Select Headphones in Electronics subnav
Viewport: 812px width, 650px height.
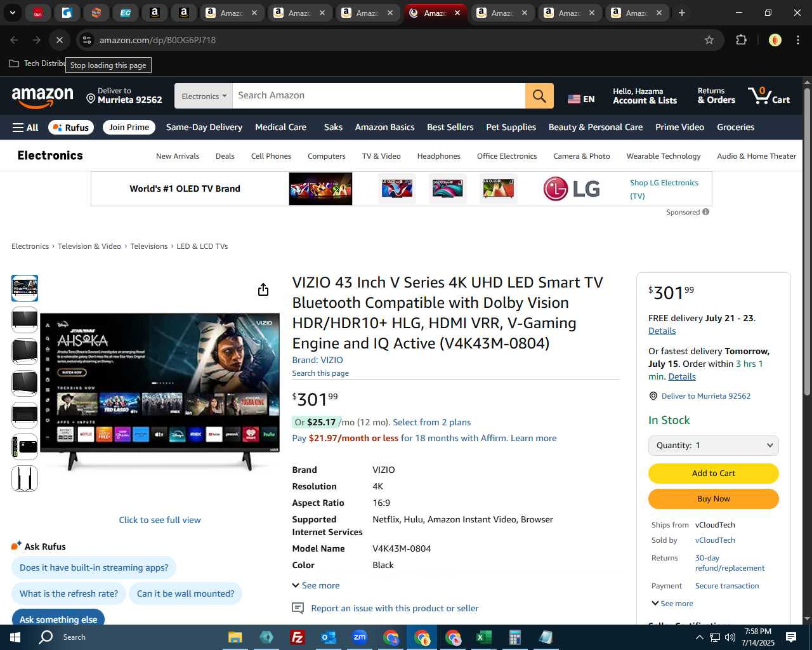point(439,156)
